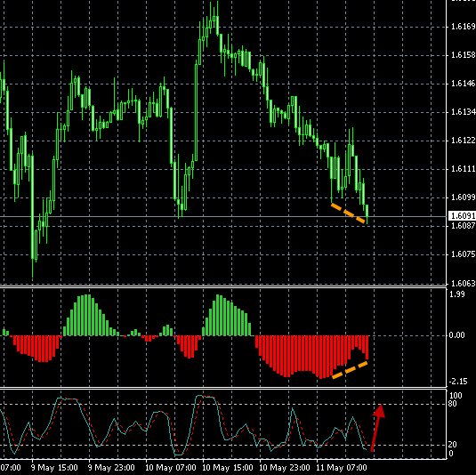The image size is (476, 475).
Task: Click the 9 May 23:00 time label
Action: (111, 468)
